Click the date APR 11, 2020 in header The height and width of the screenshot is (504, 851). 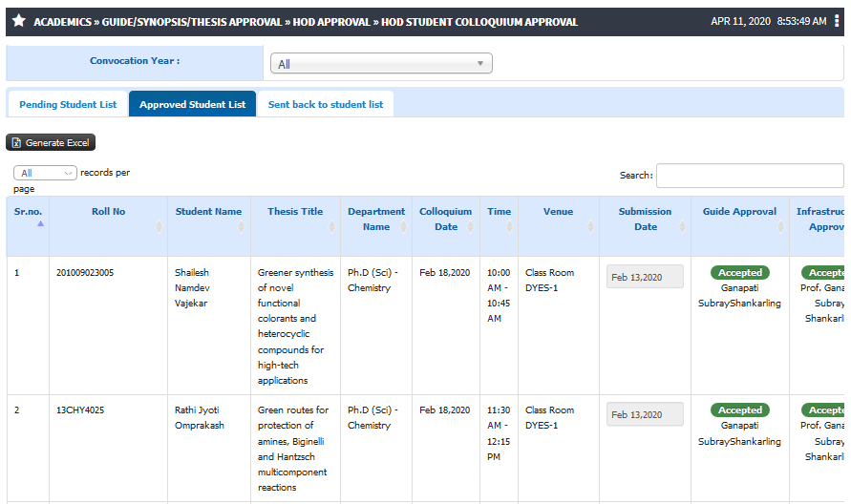coord(740,21)
